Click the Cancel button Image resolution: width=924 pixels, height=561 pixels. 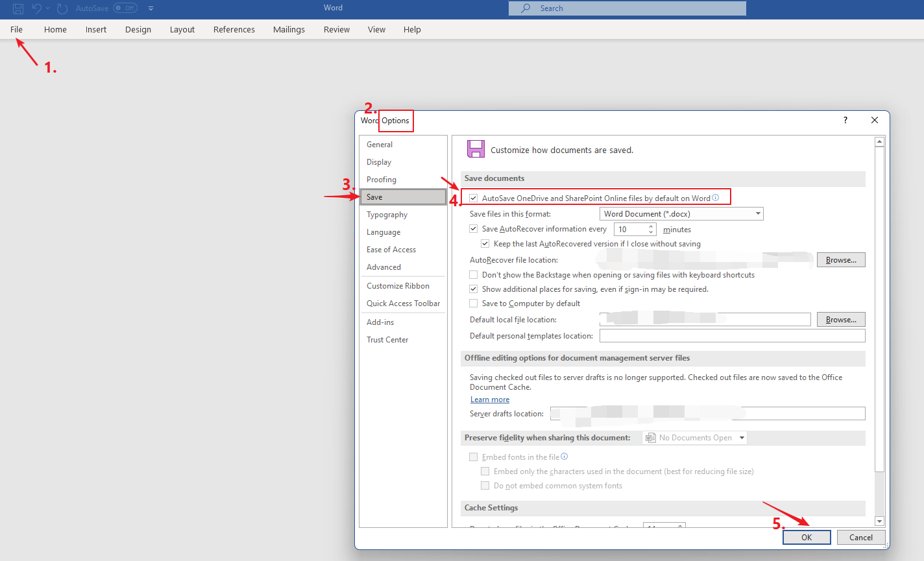click(861, 537)
